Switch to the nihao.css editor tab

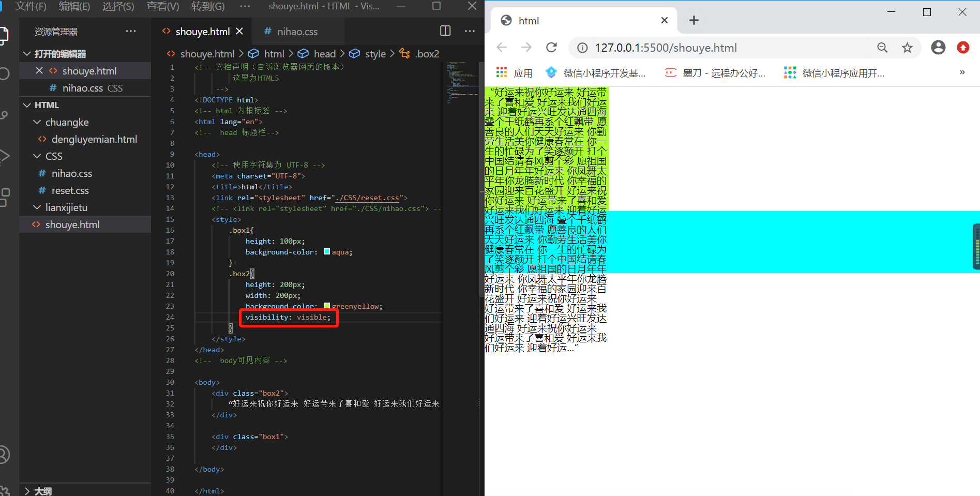point(297,32)
